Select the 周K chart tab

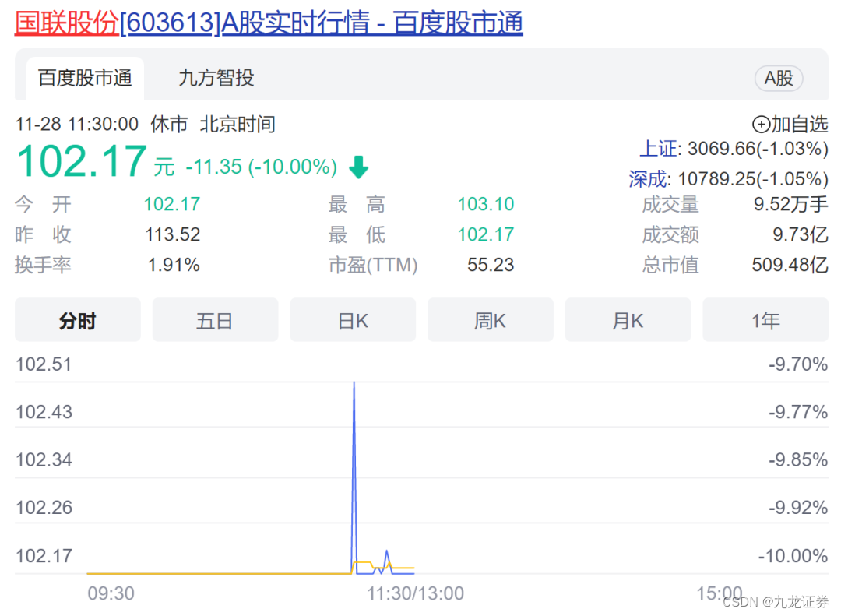[x=491, y=320]
